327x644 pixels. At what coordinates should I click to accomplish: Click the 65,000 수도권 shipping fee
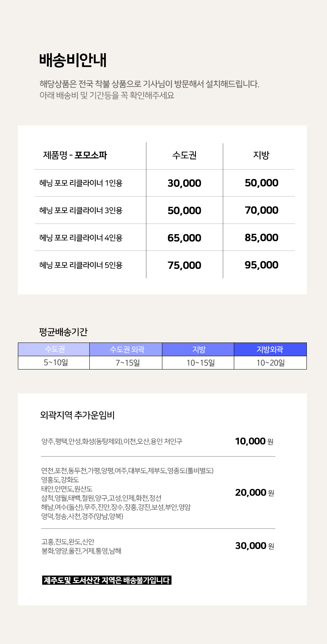coord(184,238)
